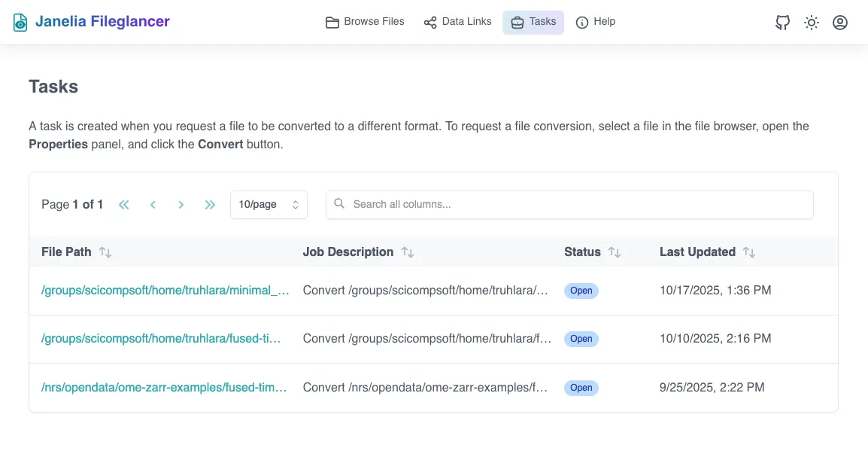The image size is (868, 457).
Task: Click the next page chevron
Action: pyautogui.click(x=181, y=204)
